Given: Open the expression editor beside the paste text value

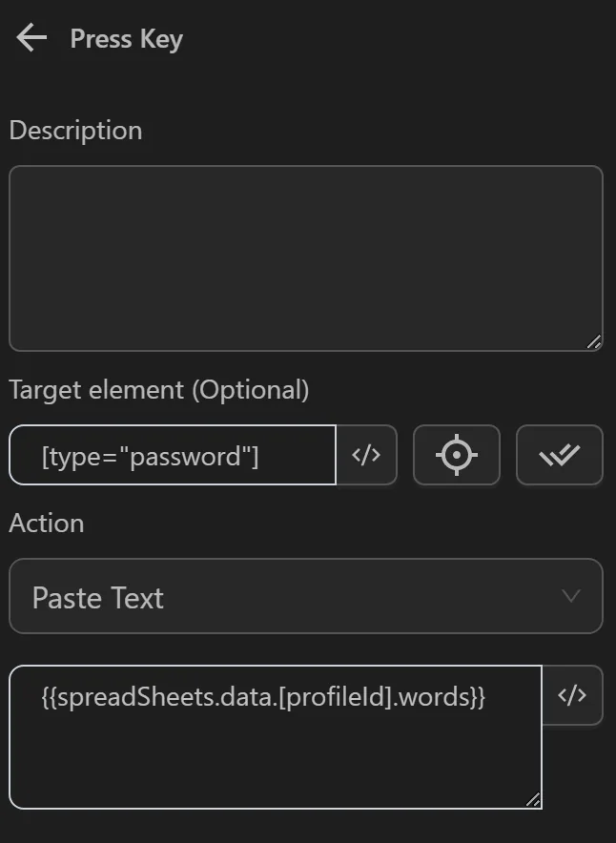Looking at the screenshot, I should click(x=573, y=695).
